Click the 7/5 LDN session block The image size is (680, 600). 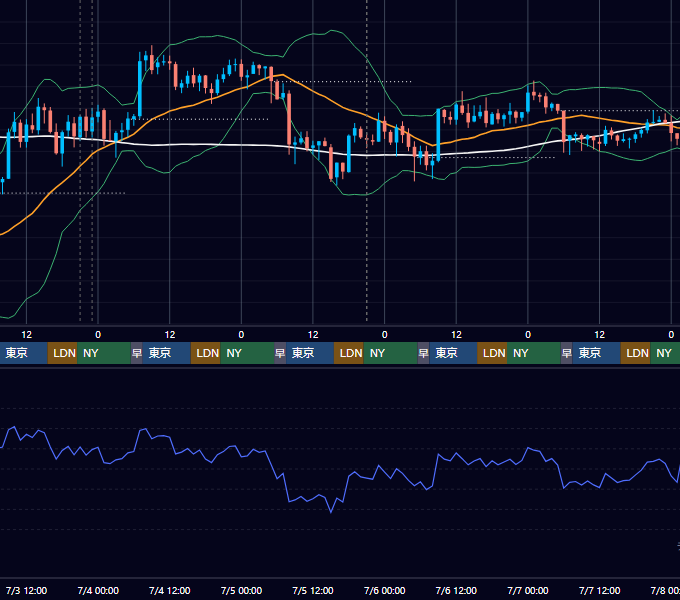349,353
